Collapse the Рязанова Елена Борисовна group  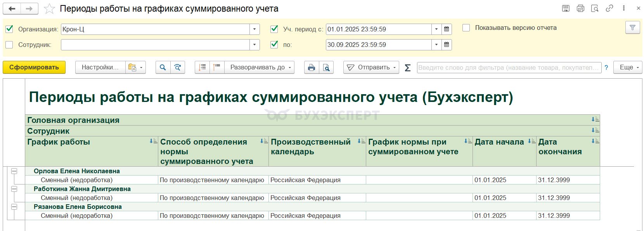tap(14, 207)
